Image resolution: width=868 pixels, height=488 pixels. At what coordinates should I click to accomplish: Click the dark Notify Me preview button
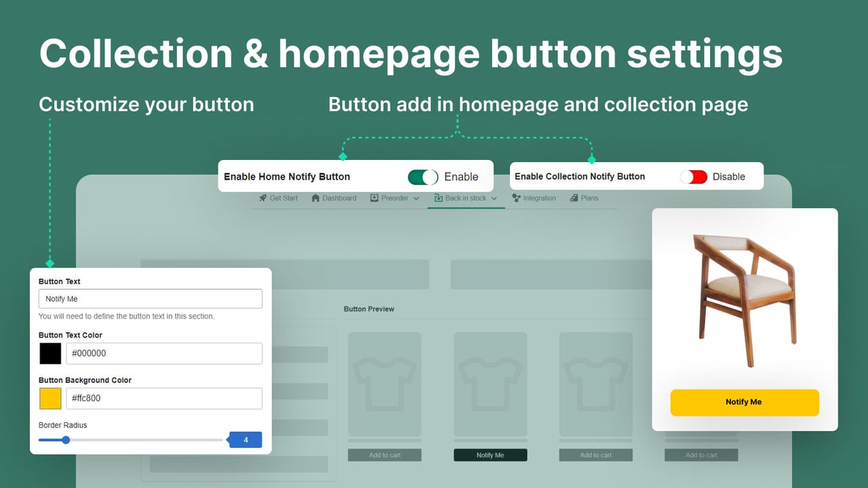pyautogui.click(x=490, y=455)
